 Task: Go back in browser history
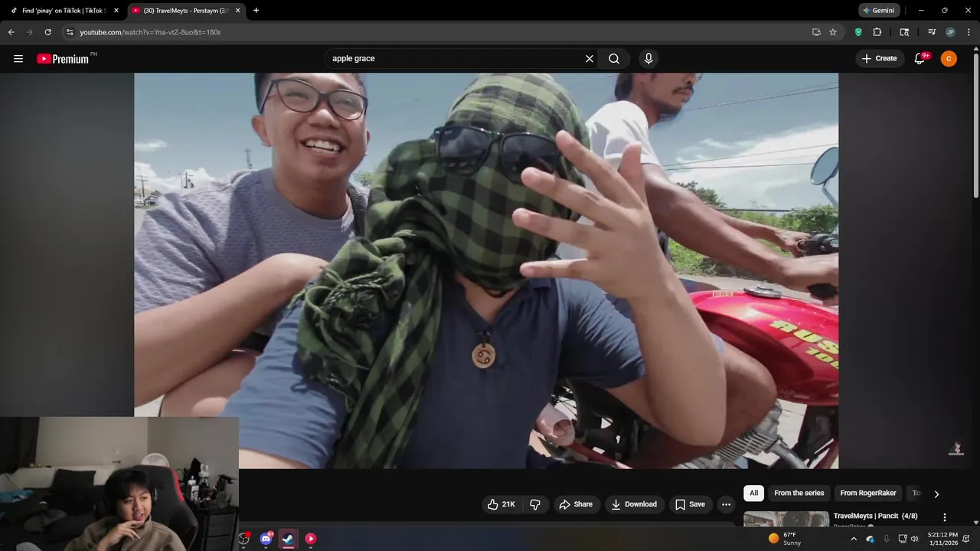(11, 32)
